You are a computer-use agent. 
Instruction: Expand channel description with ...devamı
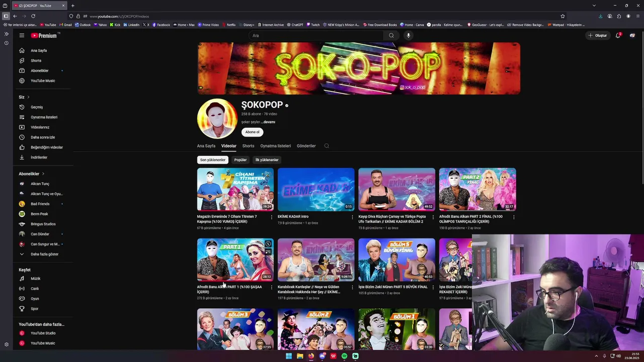click(268, 122)
